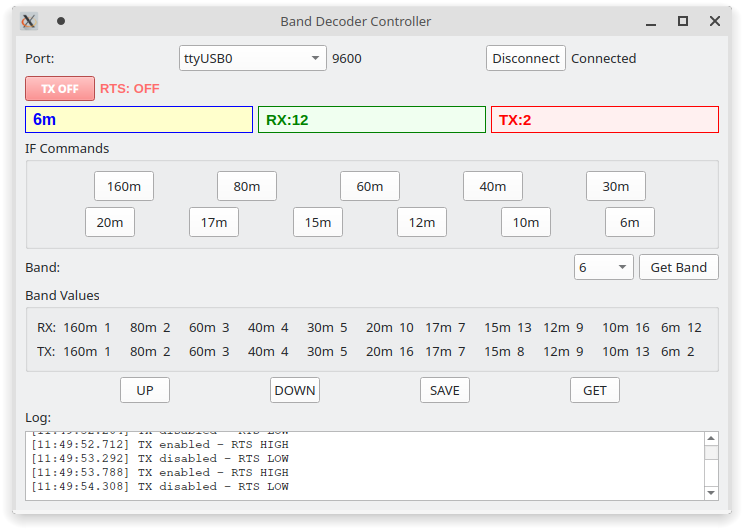Click the Get Band button
The width and height of the screenshot is (744, 530).
678,267
